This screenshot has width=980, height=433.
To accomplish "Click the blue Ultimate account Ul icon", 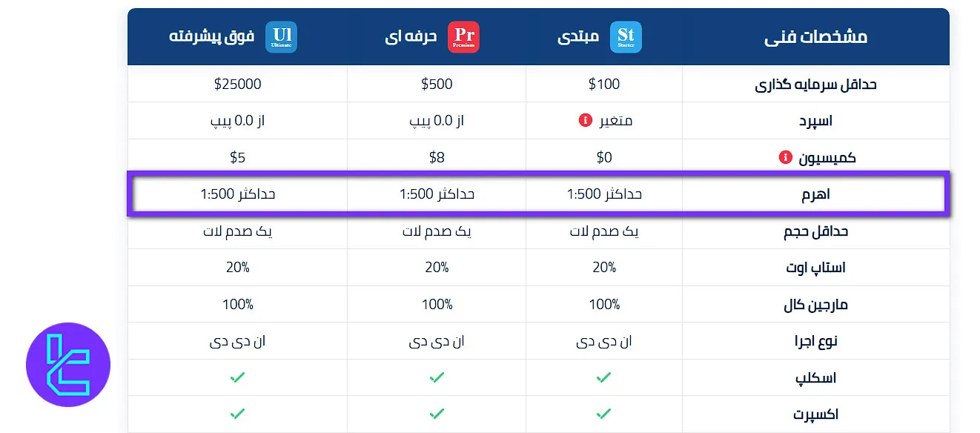I will pos(281,37).
